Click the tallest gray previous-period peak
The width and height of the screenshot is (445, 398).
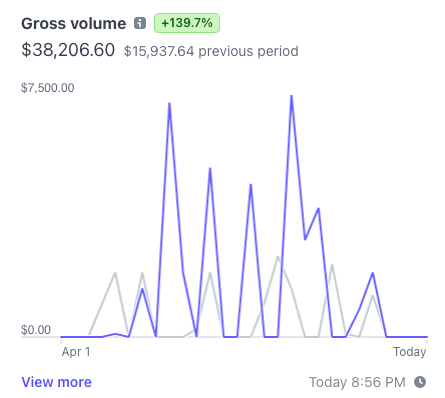click(x=278, y=257)
